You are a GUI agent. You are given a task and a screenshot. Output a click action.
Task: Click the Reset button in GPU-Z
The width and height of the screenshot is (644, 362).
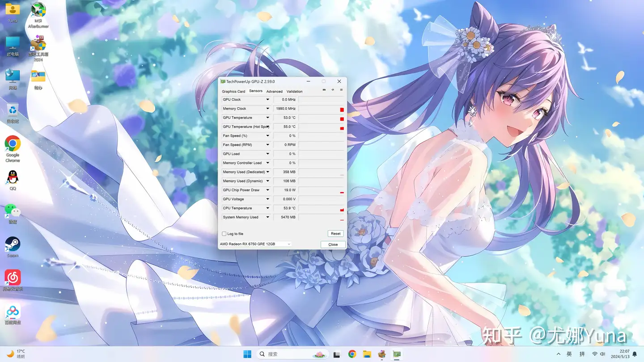(x=336, y=234)
